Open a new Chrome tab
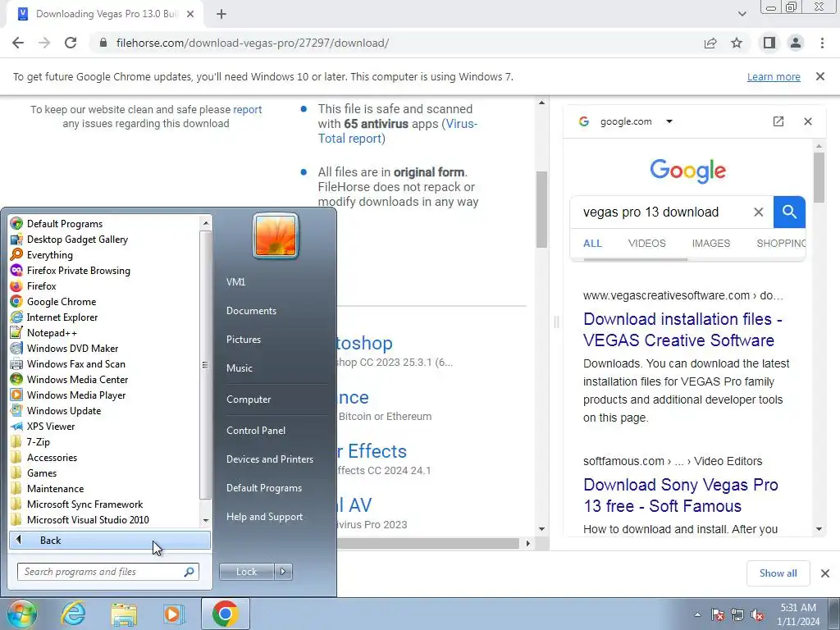Image resolution: width=840 pixels, height=630 pixels. pos(221,14)
